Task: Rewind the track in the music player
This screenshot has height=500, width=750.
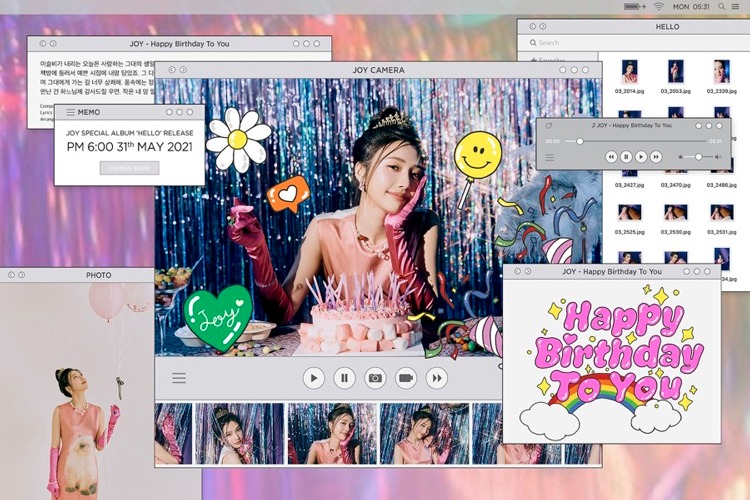Action: 611,157
